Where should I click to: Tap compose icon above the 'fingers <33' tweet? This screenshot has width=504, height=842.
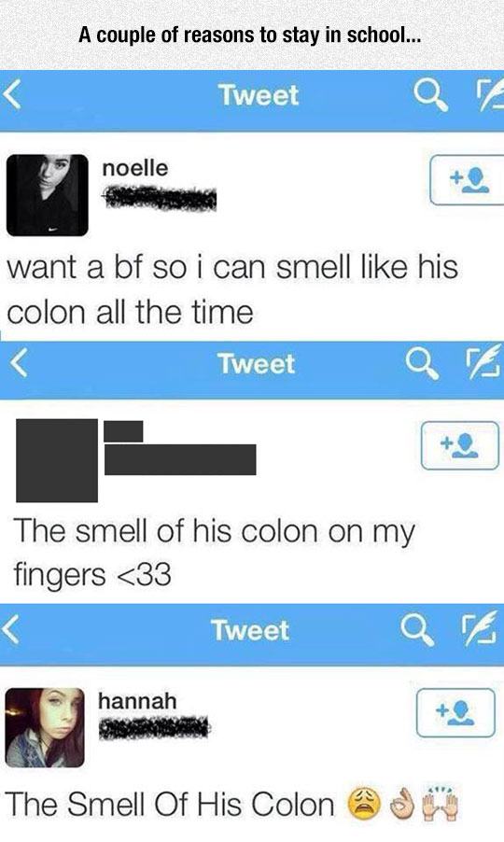click(x=483, y=361)
